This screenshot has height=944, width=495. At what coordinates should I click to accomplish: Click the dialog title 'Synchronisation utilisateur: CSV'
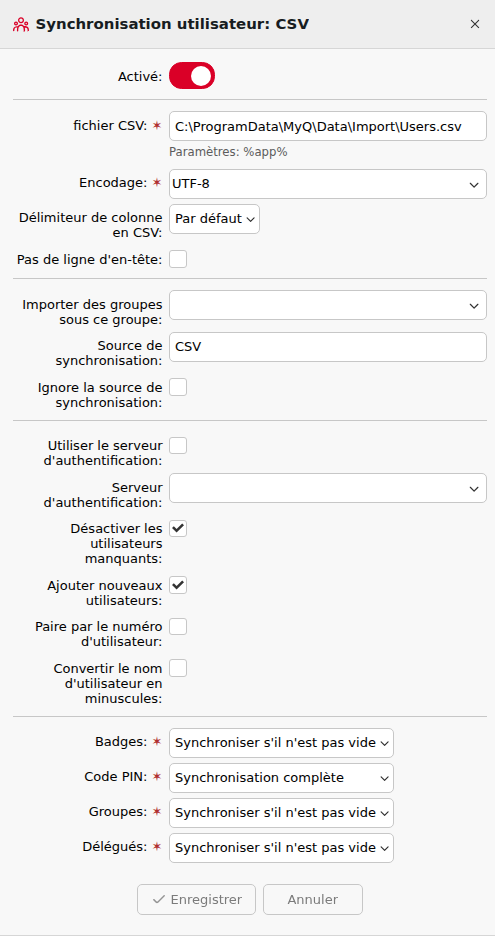tap(173, 25)
